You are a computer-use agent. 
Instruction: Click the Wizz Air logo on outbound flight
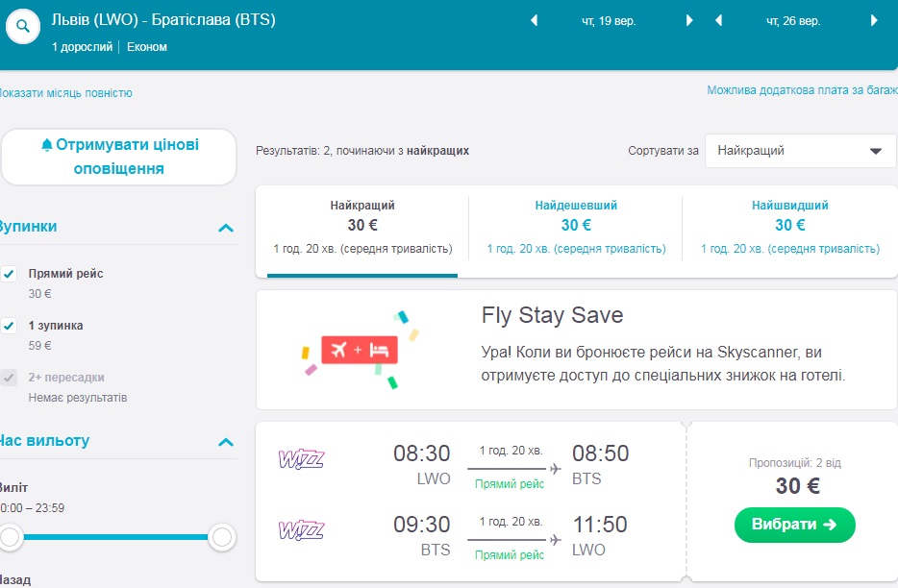pos(301,458)
